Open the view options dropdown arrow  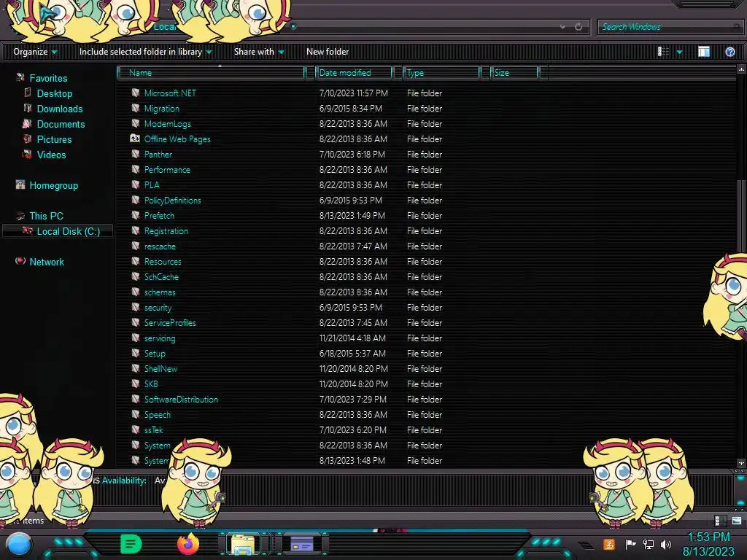679,52
